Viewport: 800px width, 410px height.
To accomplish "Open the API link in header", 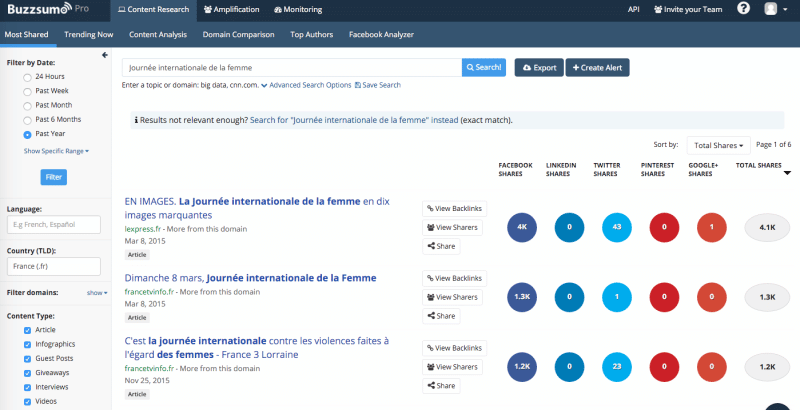I will [634, 9].
